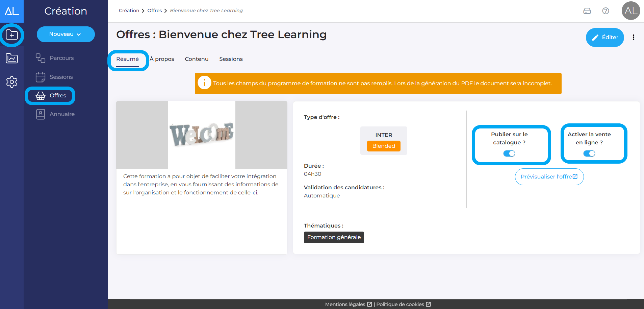Open the settings gear icon
This screenshot has height=309, width=644.
tap(12, 82)
